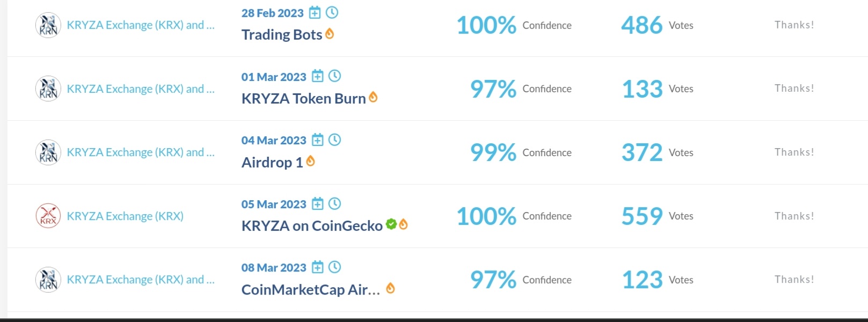
Task: Click green verified badge on KRYZA on CoinGecko
Action: pos(391,224)
